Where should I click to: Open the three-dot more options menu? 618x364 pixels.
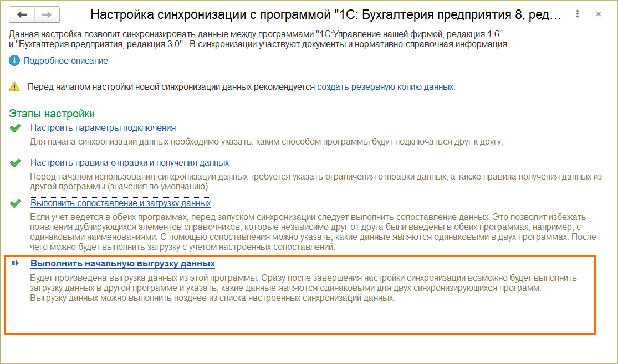point(578,14)
